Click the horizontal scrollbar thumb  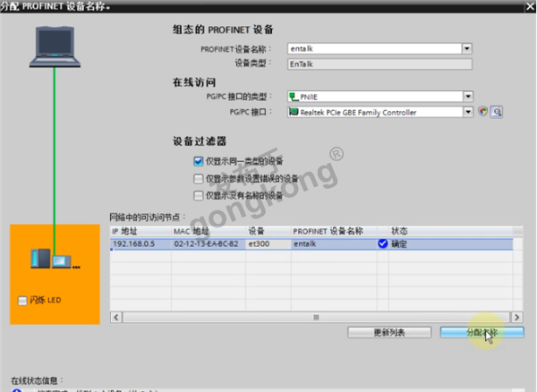pos(316,318)
